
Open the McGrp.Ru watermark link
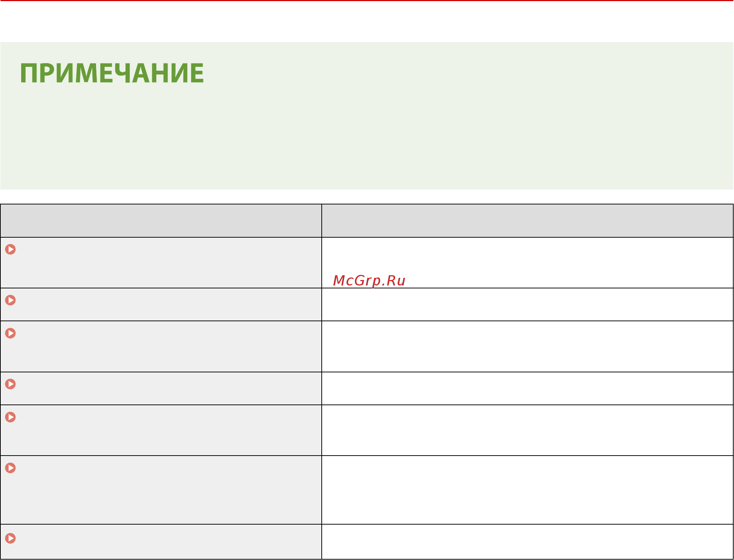(369, 280)
